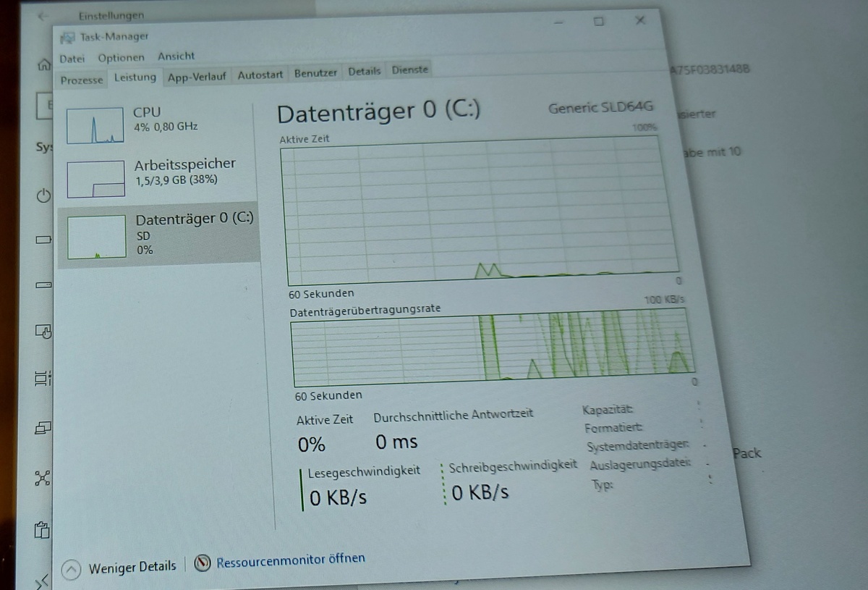Select the Arbeitsspeicher entry
868x590 pixels.
click(x=157, y=176)
